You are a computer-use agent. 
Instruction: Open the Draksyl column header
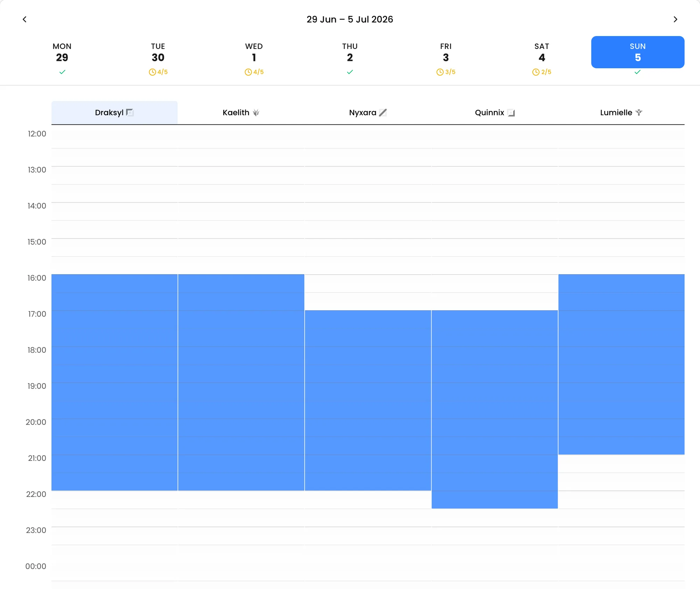114,112
